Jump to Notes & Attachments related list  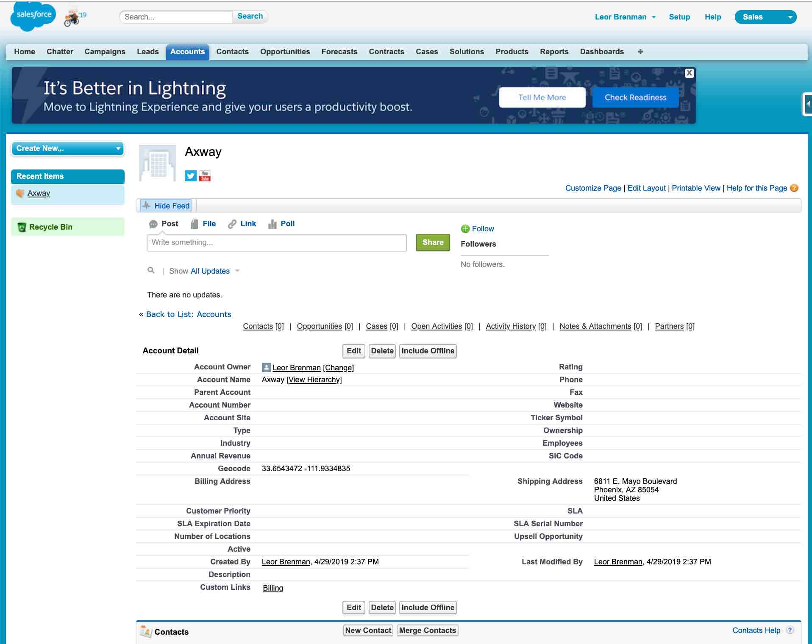click(595, 326)
